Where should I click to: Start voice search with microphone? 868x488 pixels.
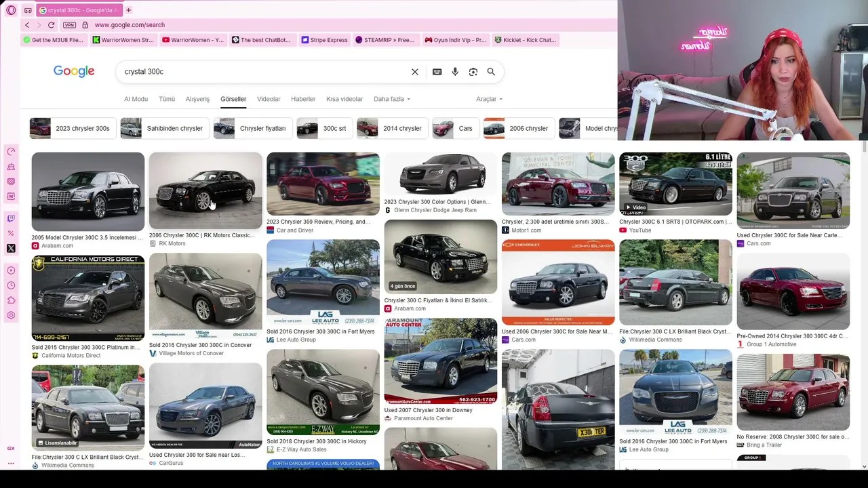point(455,72)
